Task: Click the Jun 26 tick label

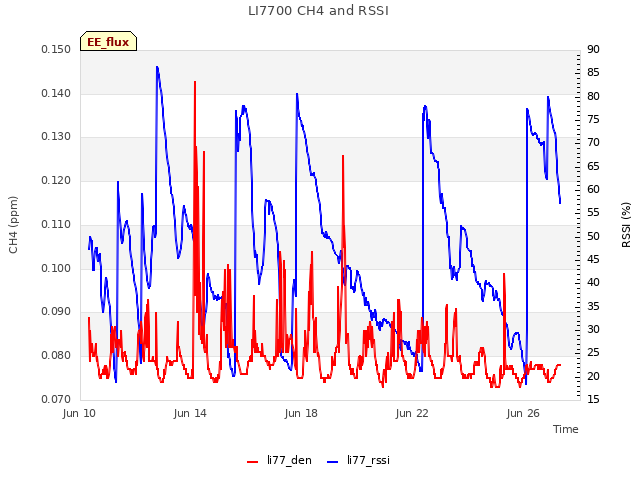Action: point(523,413)
